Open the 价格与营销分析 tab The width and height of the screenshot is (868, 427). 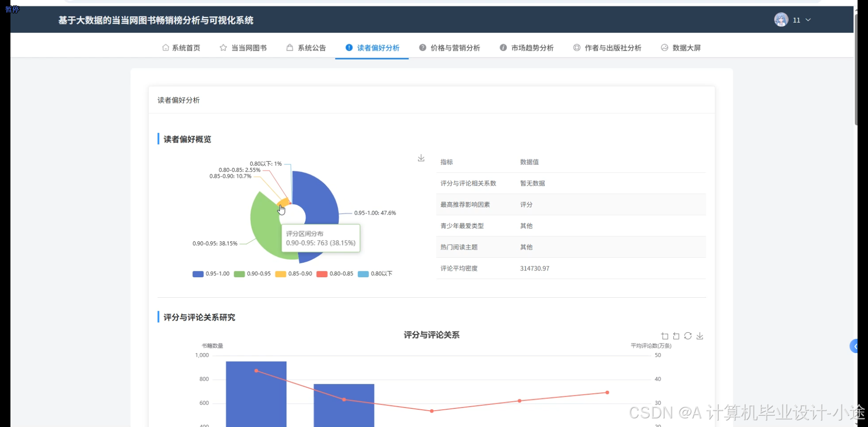tap(449, 48)
